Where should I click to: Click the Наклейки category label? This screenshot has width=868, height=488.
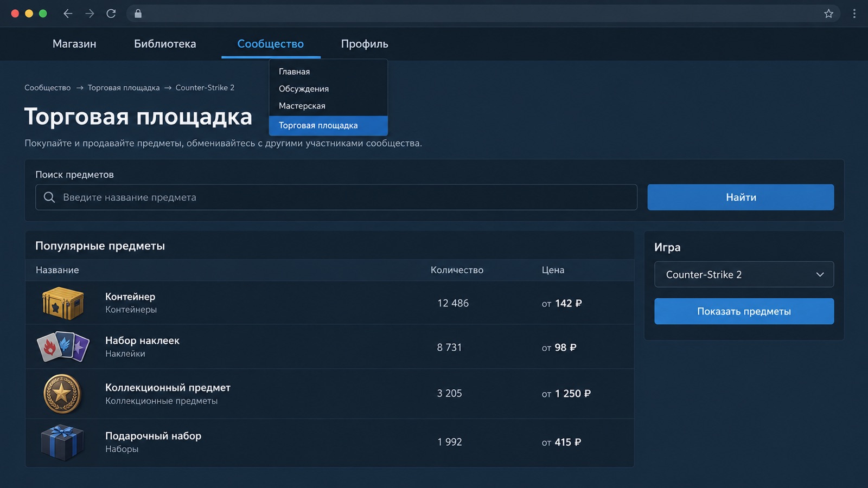125,354
